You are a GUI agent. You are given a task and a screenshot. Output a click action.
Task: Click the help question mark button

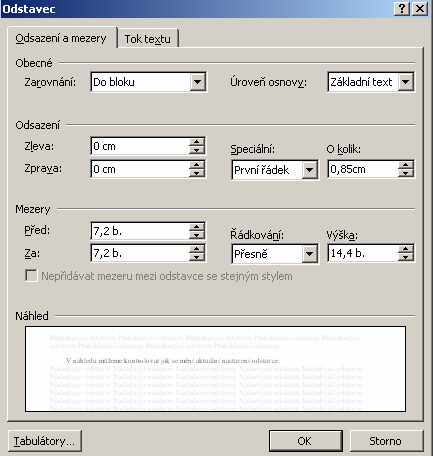402,8
